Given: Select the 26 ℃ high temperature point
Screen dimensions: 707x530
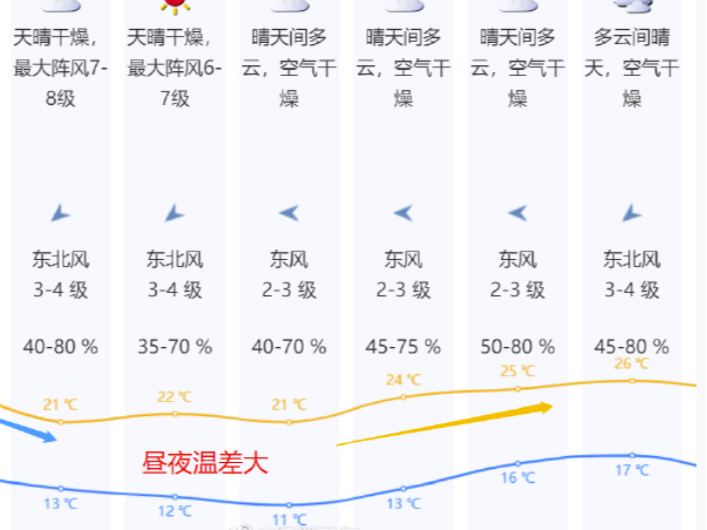Looking at the screenshot, I should [x=632, y=381].
